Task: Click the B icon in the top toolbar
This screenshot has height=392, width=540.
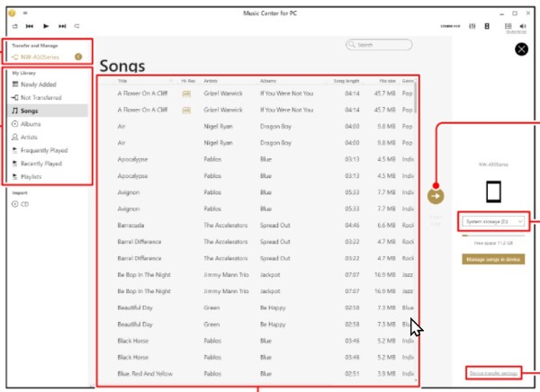Action: click(487, 26)
